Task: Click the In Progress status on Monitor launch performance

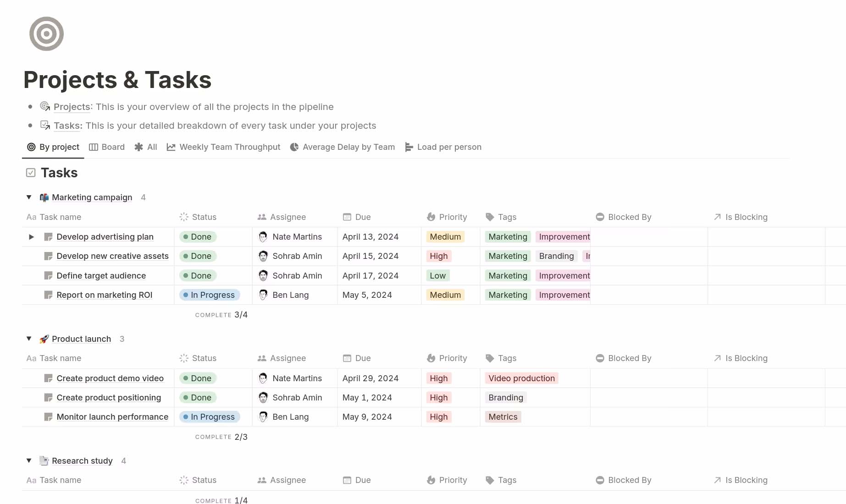Action: tap(210, 417)
